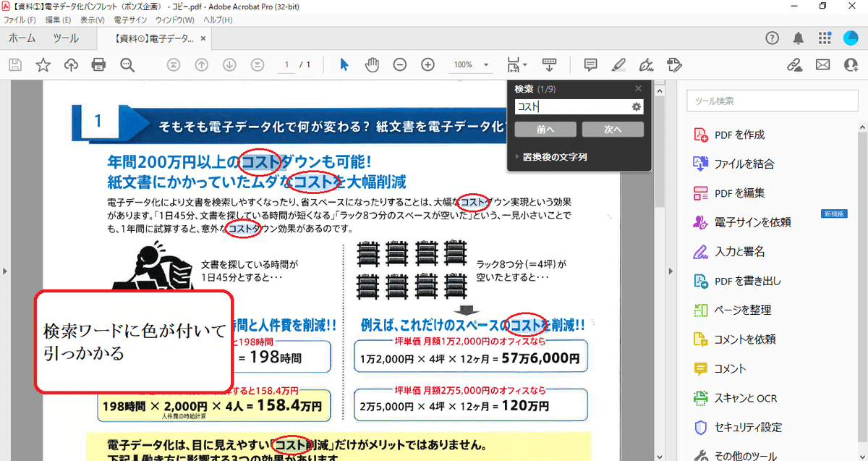Select the highlight text pen tool
This screenshot has width=868, height=461.
pyautogui.click(x=618, y=65)
